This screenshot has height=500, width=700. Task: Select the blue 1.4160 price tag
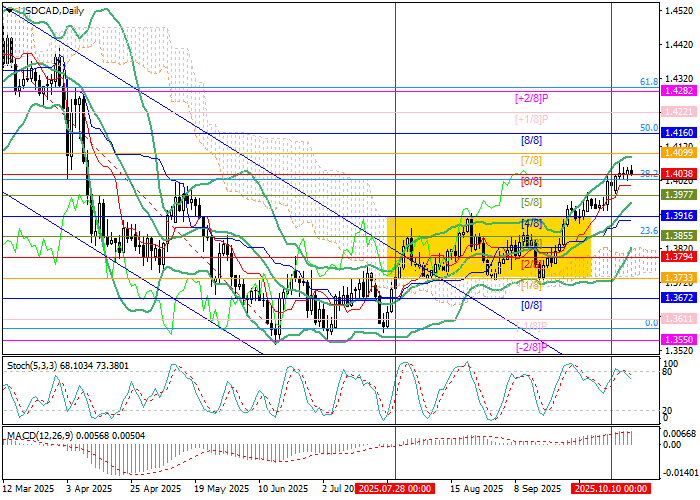677,132
